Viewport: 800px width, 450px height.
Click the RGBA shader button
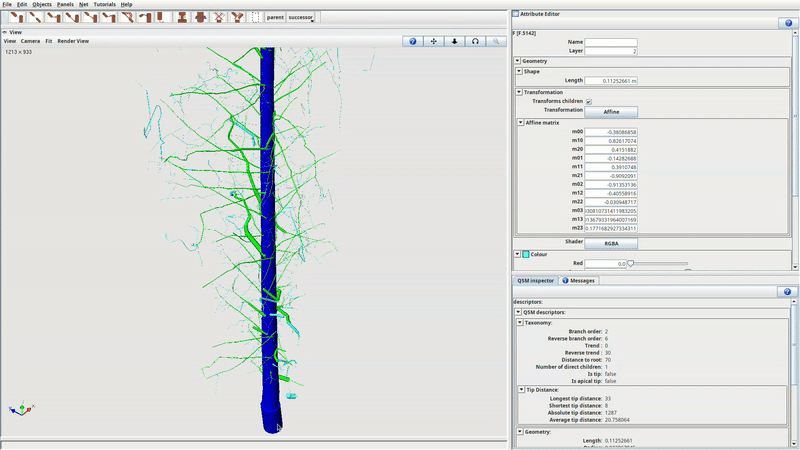610,242
